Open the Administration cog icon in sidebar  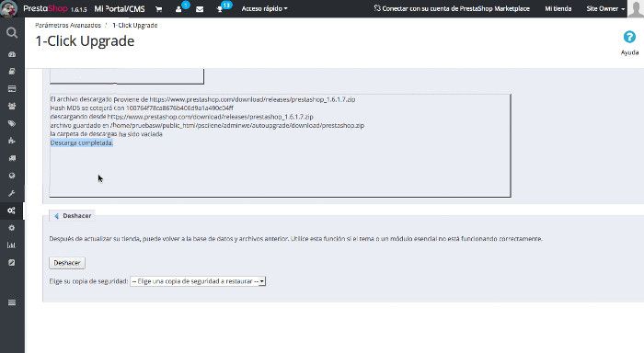coord(12,228)
